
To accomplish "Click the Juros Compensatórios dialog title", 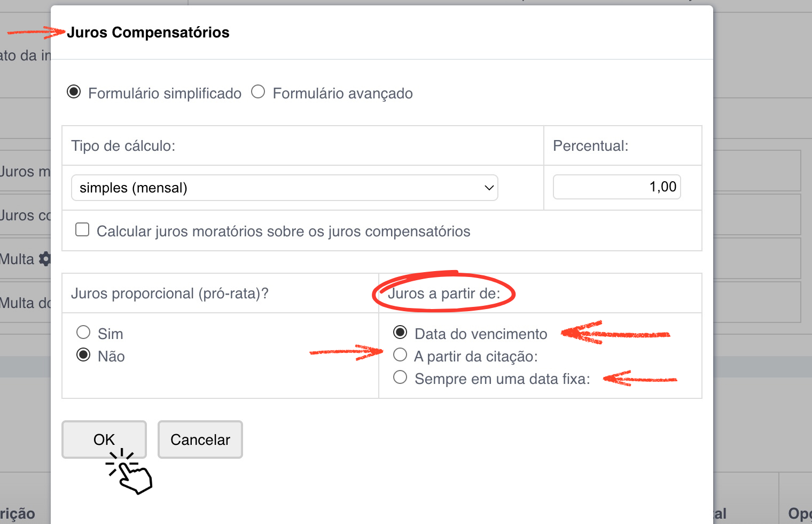I will pos(148,33).
